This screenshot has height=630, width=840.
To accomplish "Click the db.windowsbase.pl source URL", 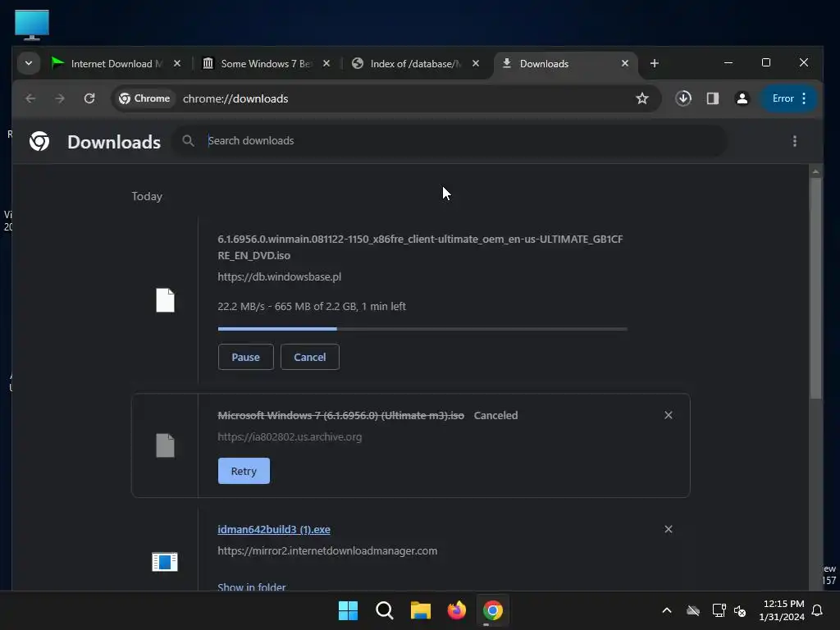I will pos(279,277).
